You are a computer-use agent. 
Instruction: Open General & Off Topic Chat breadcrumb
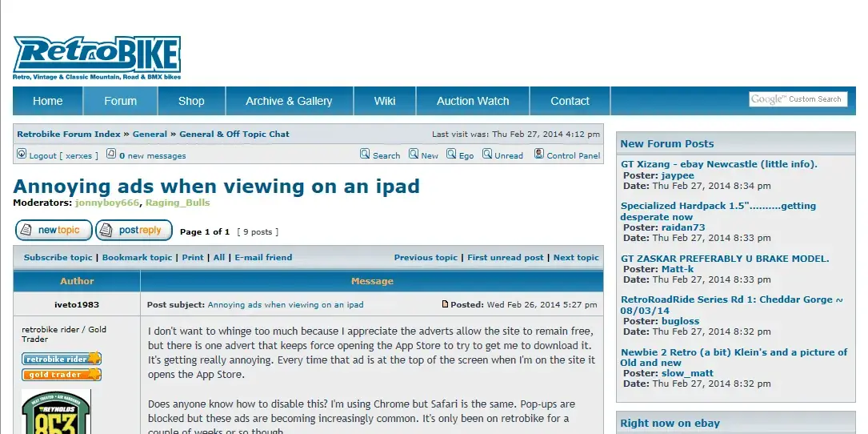234,134
